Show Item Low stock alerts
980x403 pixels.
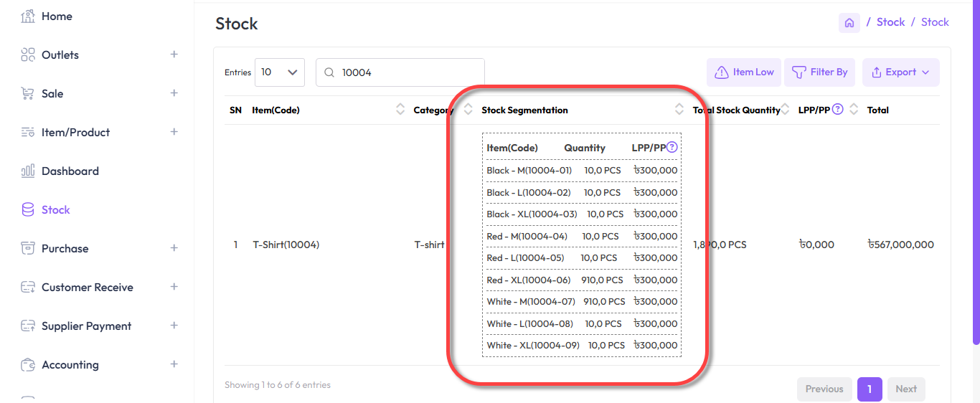(x=744, y=72)
